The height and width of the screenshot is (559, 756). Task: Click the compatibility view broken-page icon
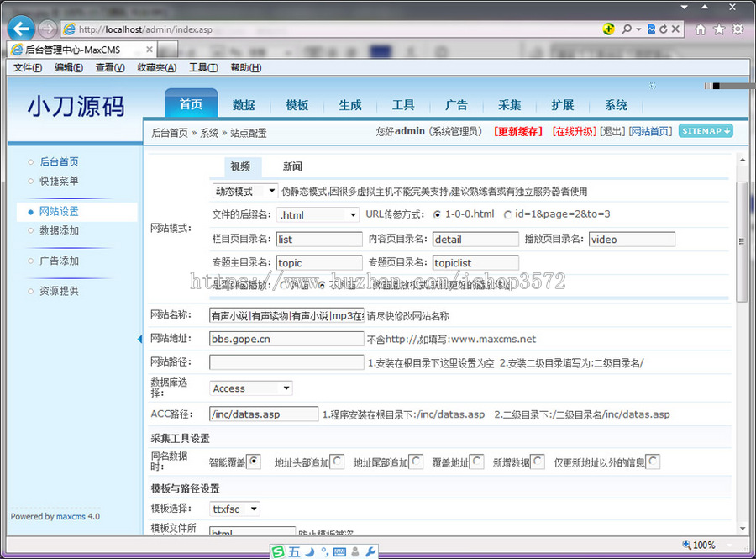click(x=651, y=29)
